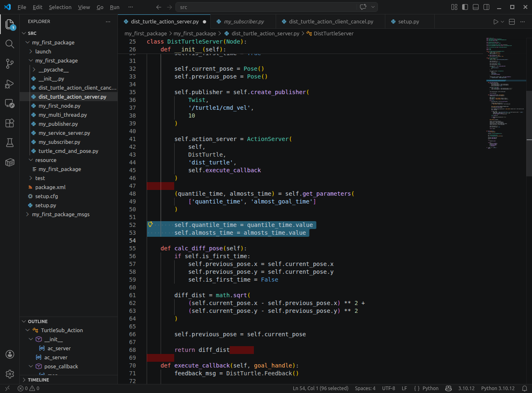The height and width of the screenshot is (393, 532).
Task: Open chat dropdown arrow in title bar
Action: [x=373, y=7]
